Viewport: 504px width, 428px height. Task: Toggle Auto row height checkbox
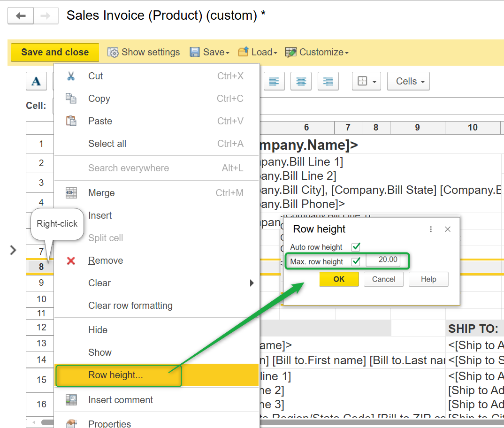356,247
